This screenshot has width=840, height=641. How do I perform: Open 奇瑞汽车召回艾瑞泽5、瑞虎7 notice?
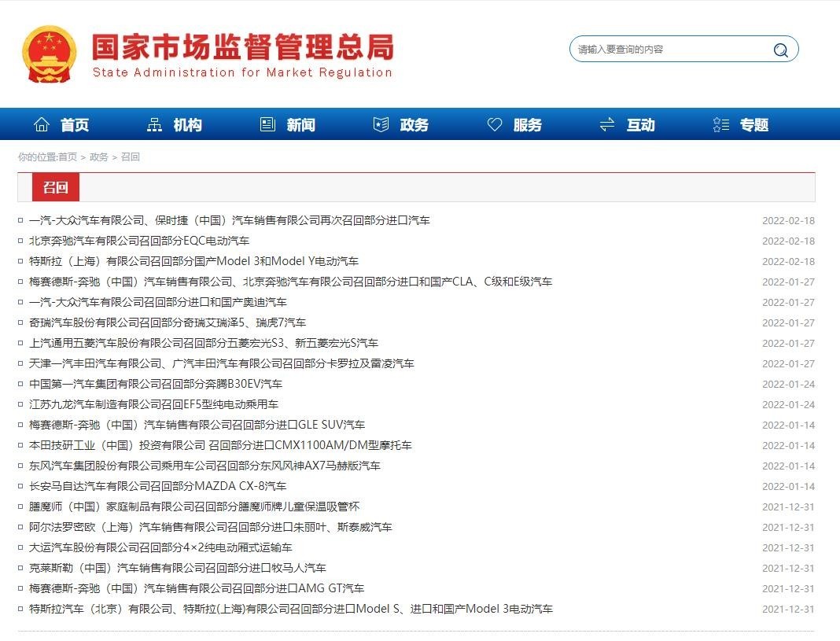point(168,322)
